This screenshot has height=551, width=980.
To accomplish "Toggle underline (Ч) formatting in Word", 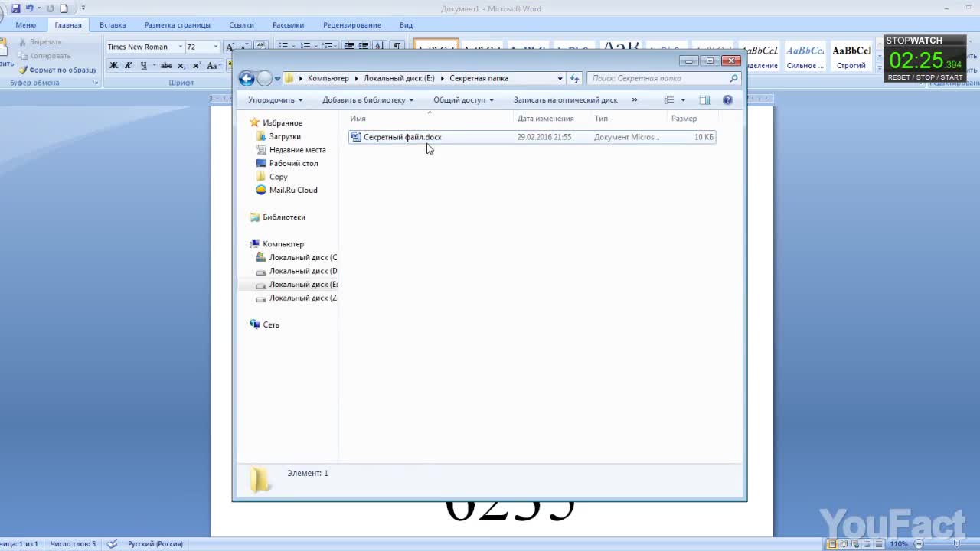I will point(143,65).
